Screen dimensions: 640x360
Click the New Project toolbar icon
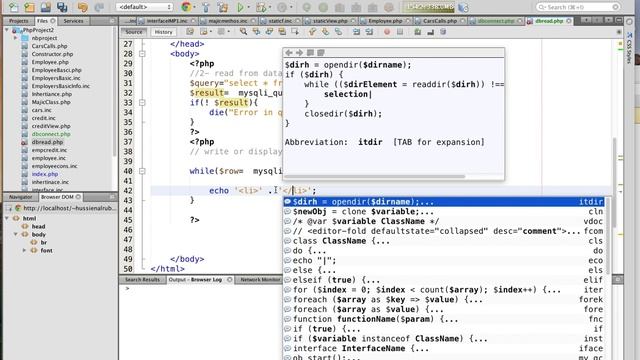[29, 7]
